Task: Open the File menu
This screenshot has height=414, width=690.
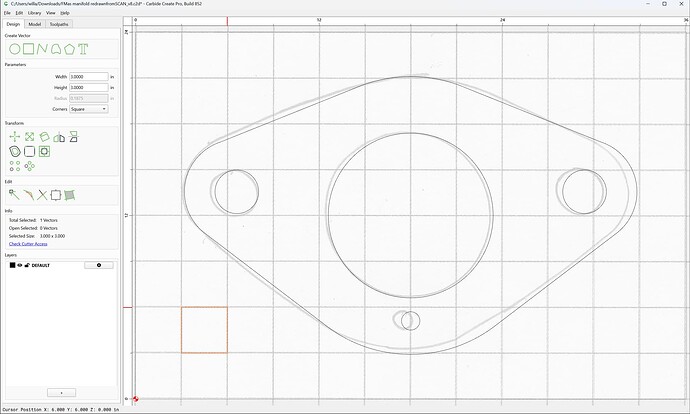Action: (x=7, y=13)
